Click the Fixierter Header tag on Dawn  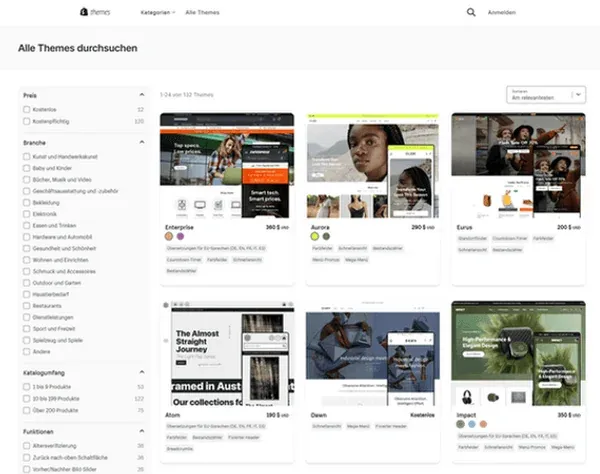tap(391, 426)
